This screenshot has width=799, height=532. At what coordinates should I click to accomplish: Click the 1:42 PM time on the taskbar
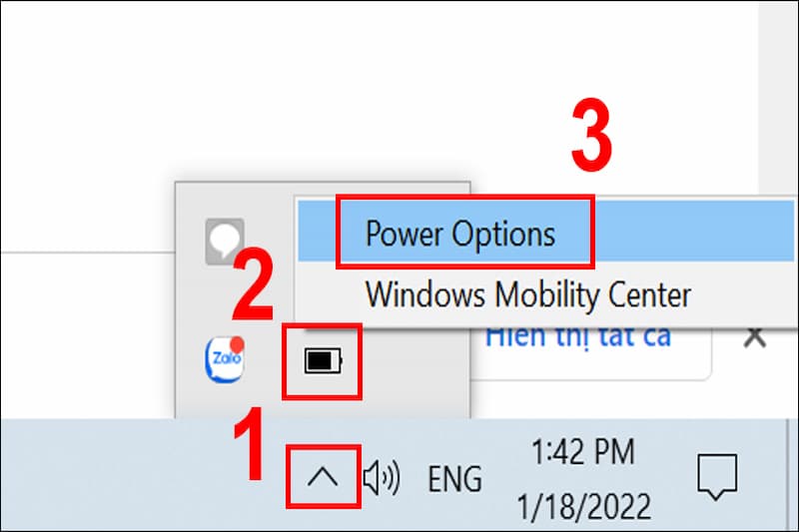581,452
